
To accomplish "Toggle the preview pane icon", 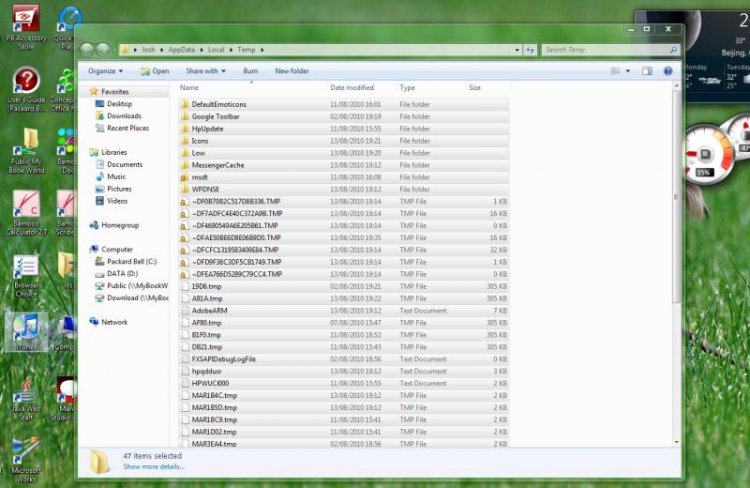I will [x=648, y=71].
